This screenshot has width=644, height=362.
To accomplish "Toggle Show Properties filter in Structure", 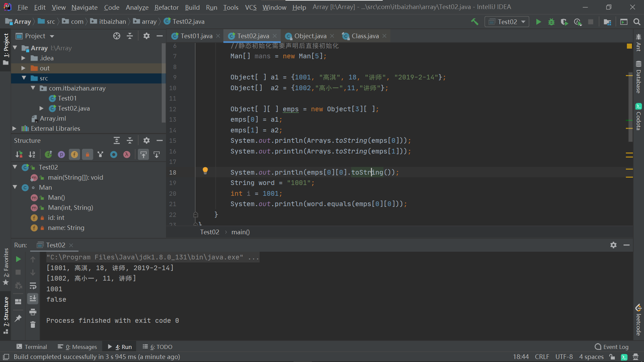I will coord(61,155).
